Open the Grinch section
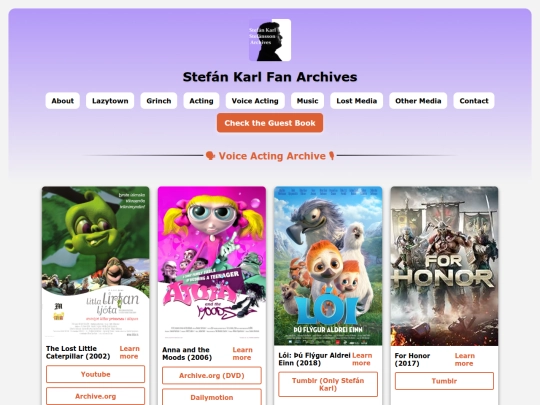540x405 pixels. click(159, 101)
